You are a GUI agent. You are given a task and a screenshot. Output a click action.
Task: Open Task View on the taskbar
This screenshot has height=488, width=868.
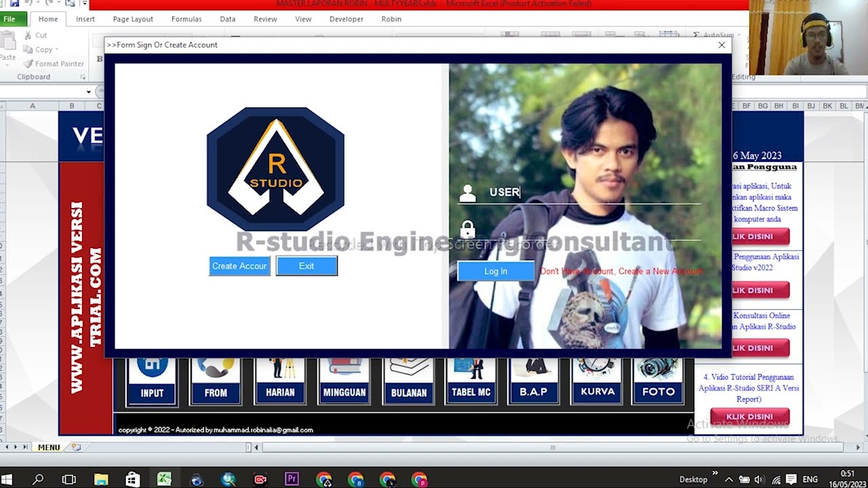(68, 479)
